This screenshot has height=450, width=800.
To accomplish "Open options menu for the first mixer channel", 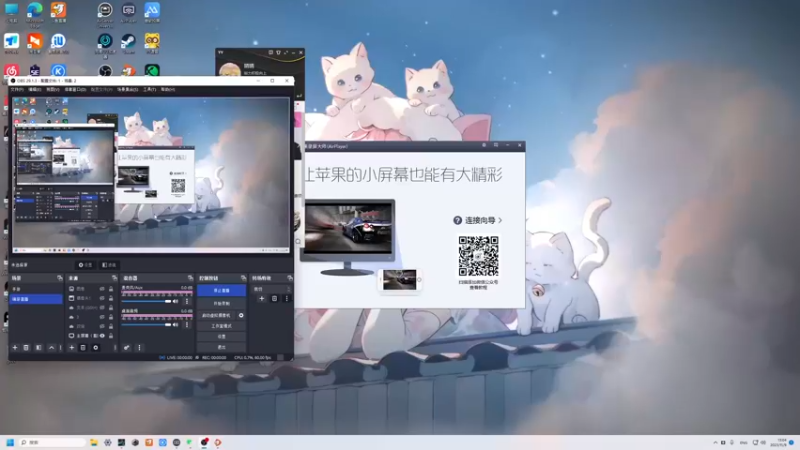I will click(187, 301).
